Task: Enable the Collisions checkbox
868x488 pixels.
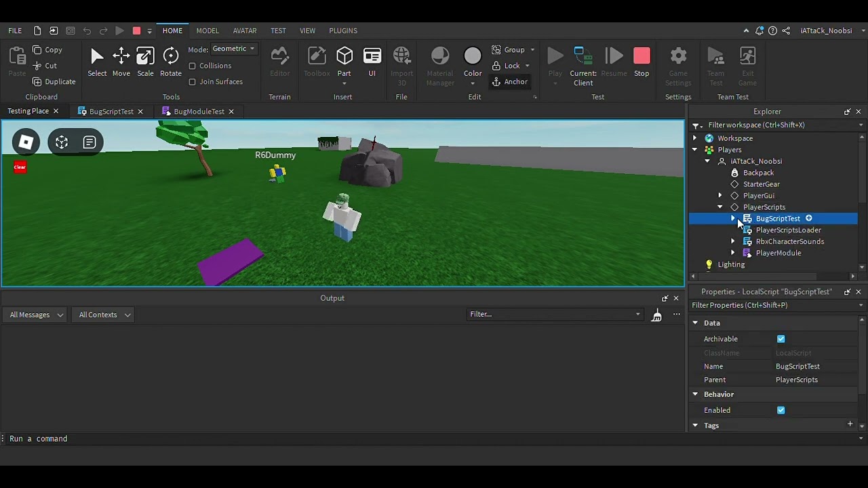Action: (x=193, y=66)
